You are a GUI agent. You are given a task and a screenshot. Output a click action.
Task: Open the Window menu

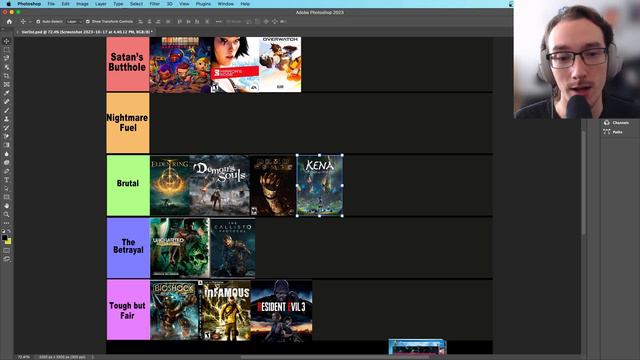click(225, 4)
